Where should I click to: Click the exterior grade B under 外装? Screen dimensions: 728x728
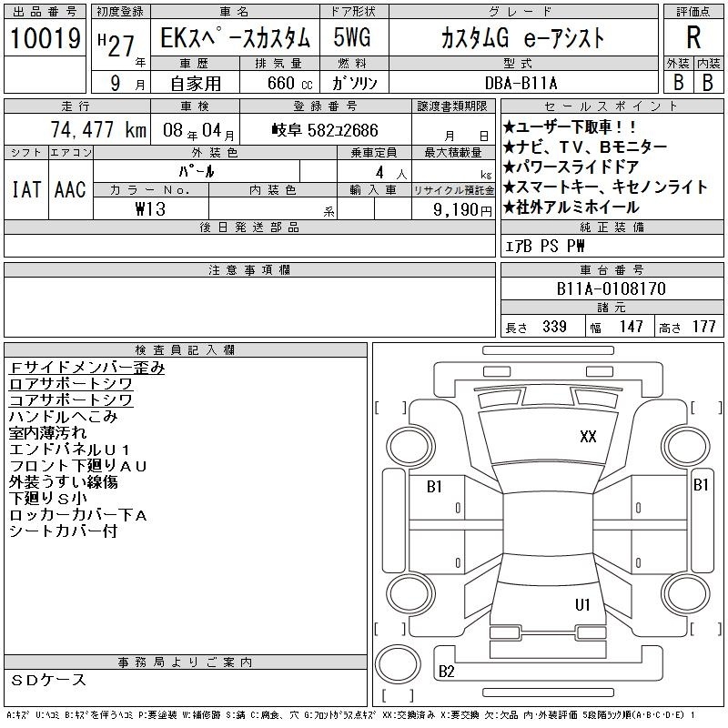pos(678,81)
